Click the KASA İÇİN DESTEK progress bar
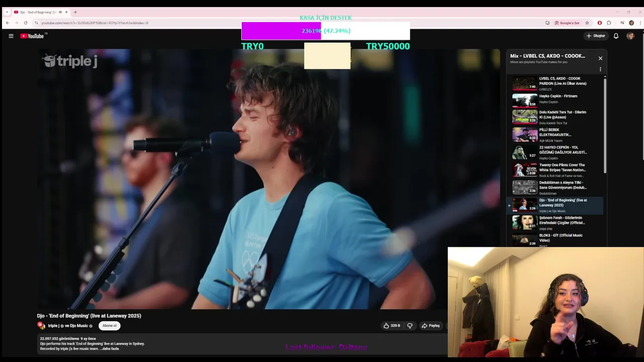The image size is (644, 362). coord(326,31)
